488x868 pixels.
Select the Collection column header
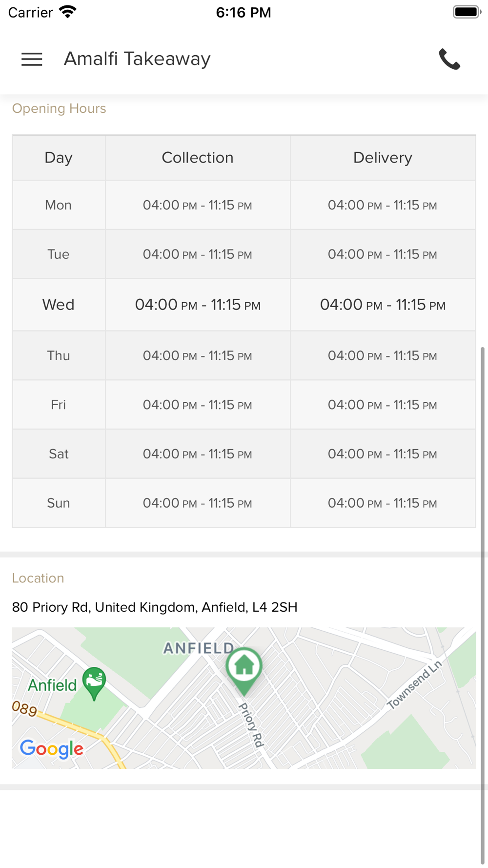[198, 158]
